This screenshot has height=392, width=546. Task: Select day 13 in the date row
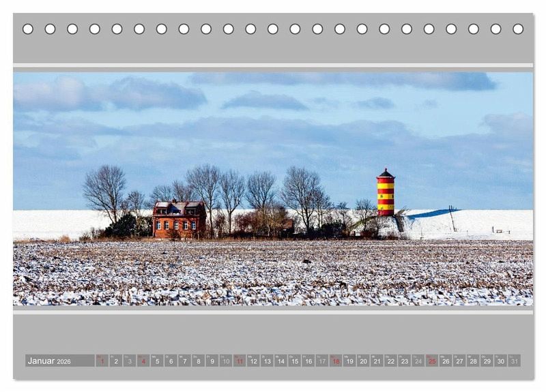point(267,361)
